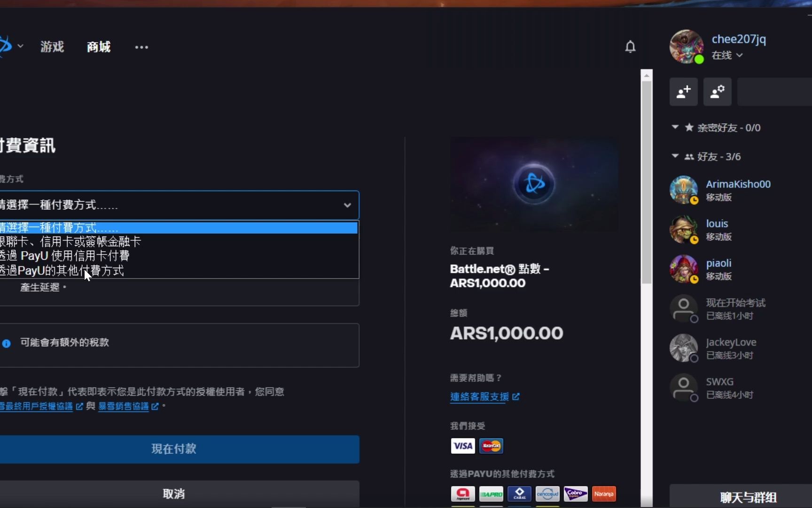Click the Rapipago payment icon

click(491, 494)
